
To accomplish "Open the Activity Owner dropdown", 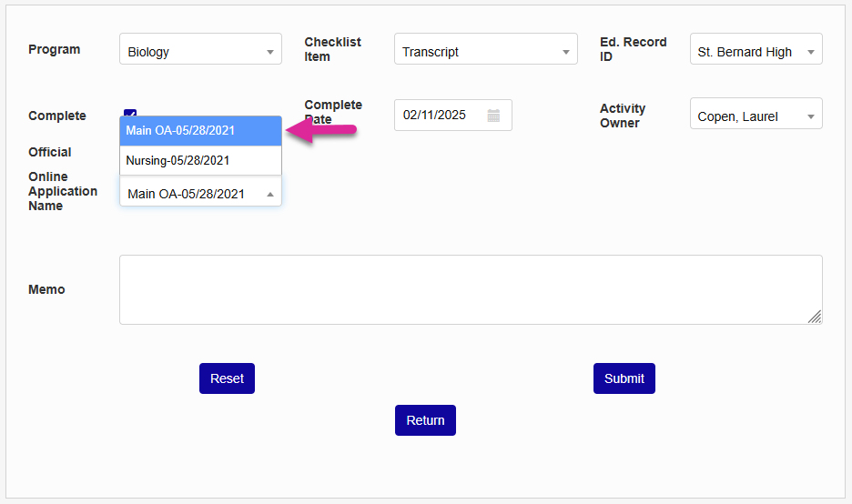I will tap(756, 115).
